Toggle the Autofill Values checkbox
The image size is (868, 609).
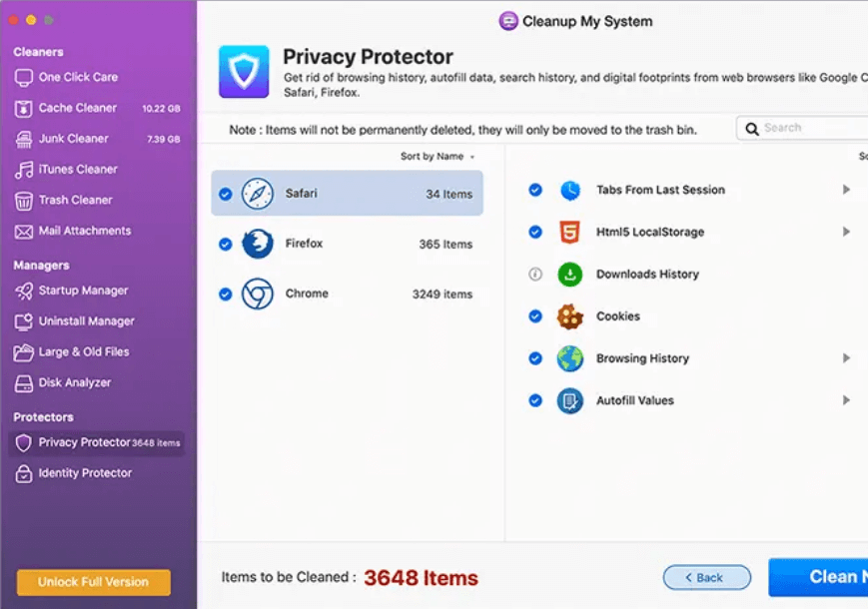pos(535,400)
